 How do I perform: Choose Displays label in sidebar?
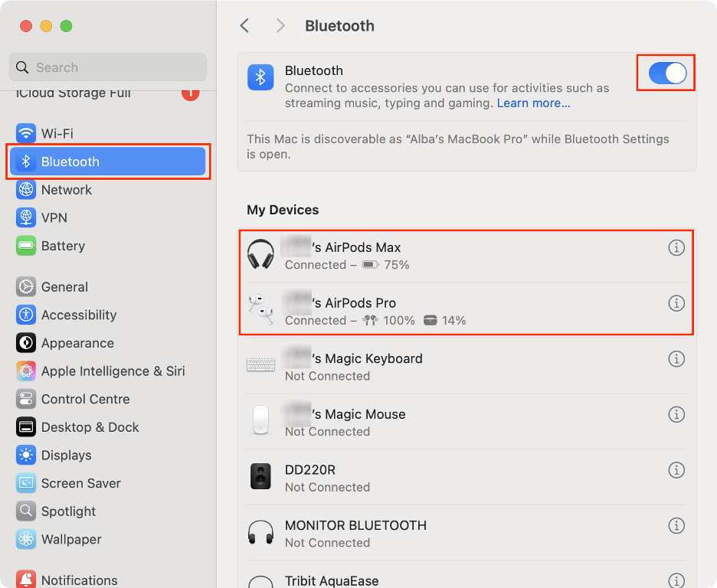click(x=67, y=455)
